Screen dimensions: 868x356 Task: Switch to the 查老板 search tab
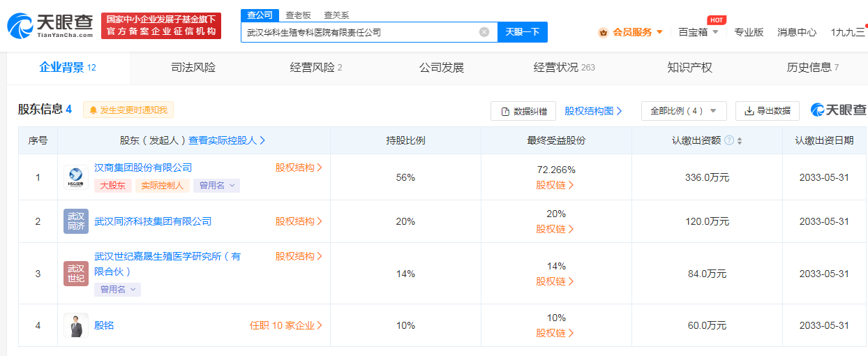pyautogui.click(x=298, y=15)
